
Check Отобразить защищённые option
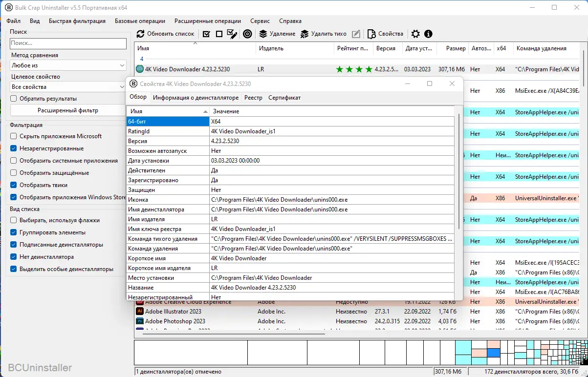click(14, 172)
